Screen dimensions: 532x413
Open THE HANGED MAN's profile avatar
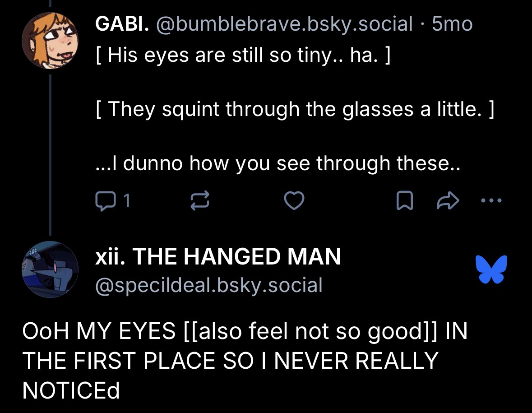(50, 269)
